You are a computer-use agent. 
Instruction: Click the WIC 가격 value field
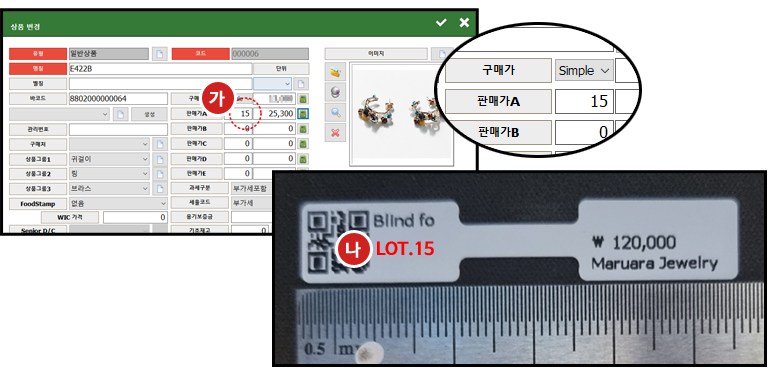[136, 217]
